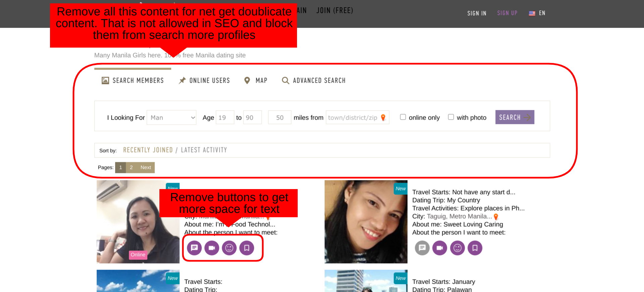Bookmark the Taguig Metro Manila profile
The width and height of the screenshot is (644, 292).
click(x=475, y=248)
